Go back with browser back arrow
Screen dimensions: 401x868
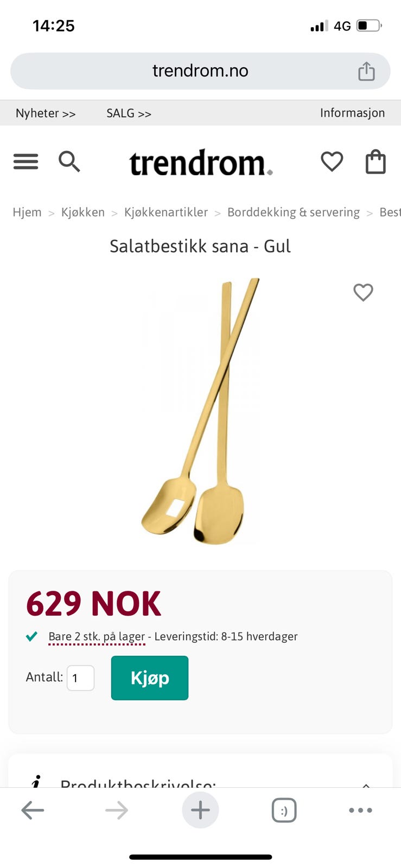click(33, 810)
